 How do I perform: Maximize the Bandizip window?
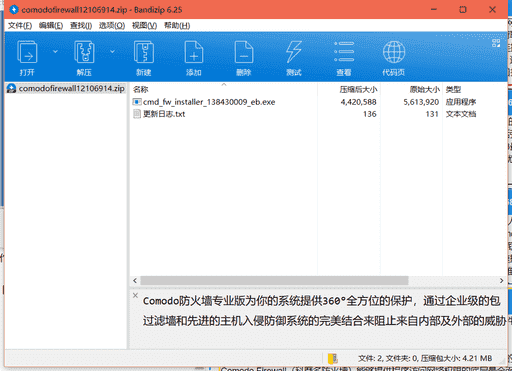pos(463,9)
